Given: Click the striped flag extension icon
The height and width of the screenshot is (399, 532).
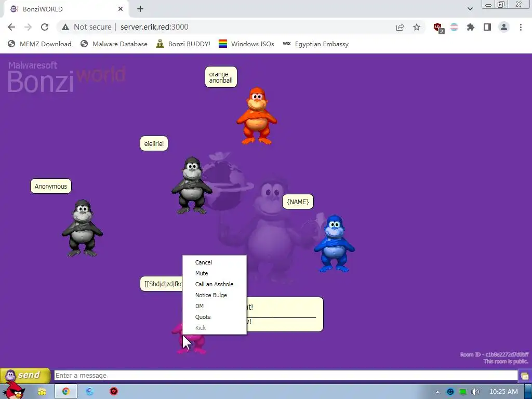Looking at the screenshot, I should (x=454, y=27).
